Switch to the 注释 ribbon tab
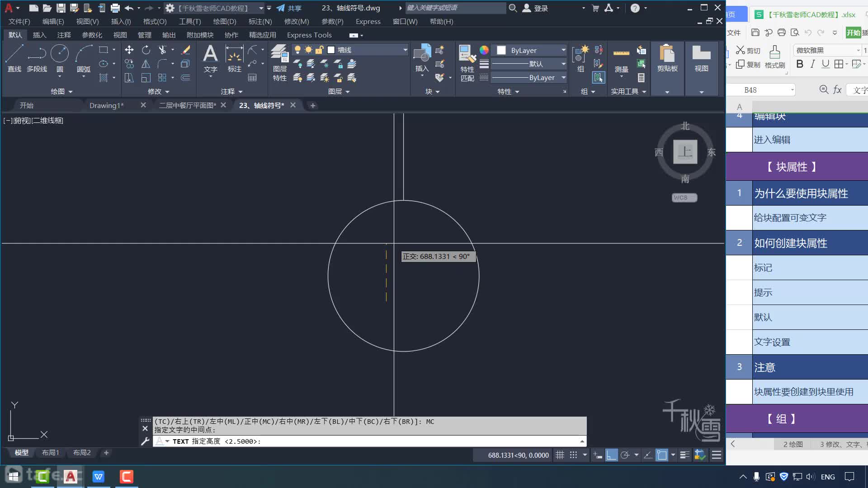Viewport: 868px width, 488px height. [x=64, y=35]
